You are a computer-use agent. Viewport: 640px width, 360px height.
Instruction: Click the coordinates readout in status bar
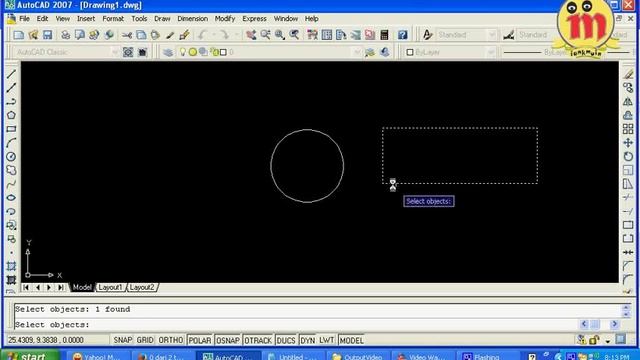click(46, 340)
